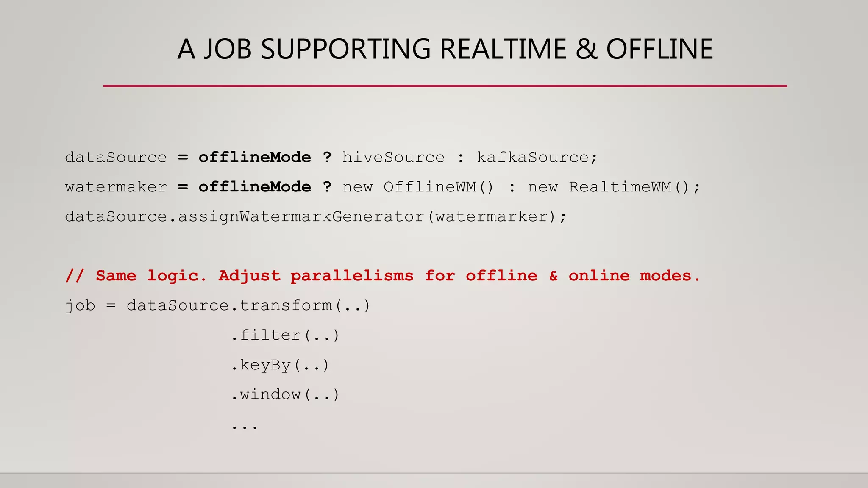Screen dimensions: 868x488
Task: Click the '.window(..)' code line
Action: coord(285,395)
